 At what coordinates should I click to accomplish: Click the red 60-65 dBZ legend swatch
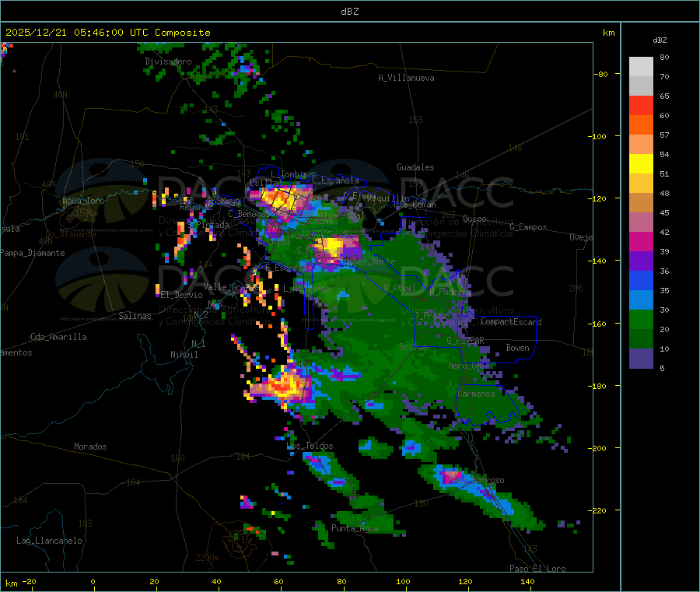click(x=641, y=105)
